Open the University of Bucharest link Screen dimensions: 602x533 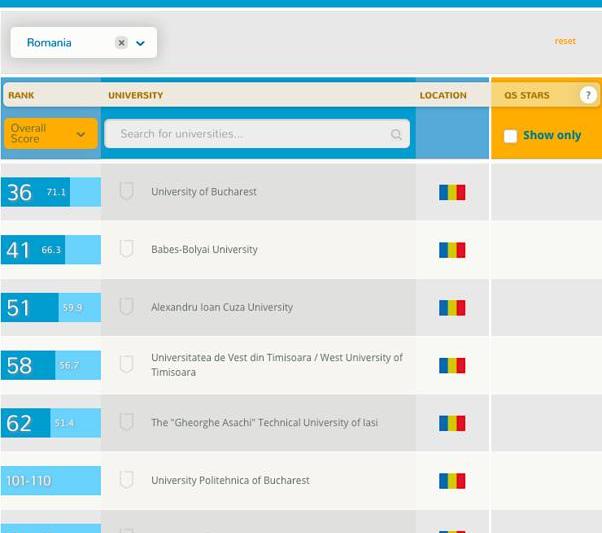204,192
